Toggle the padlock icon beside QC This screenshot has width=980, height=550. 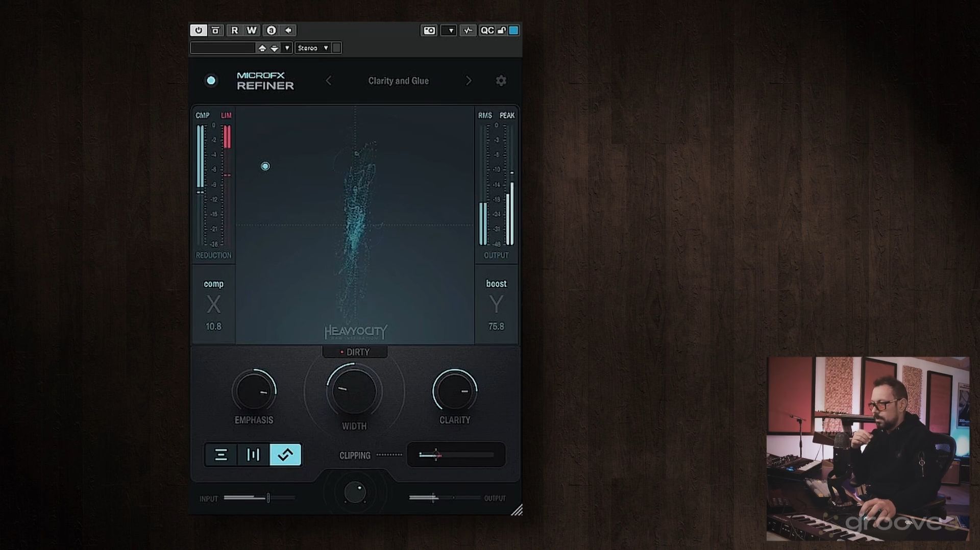point(502,31)
